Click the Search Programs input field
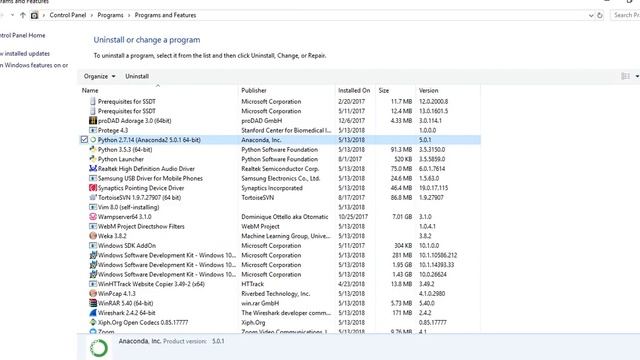 [625, 15]
